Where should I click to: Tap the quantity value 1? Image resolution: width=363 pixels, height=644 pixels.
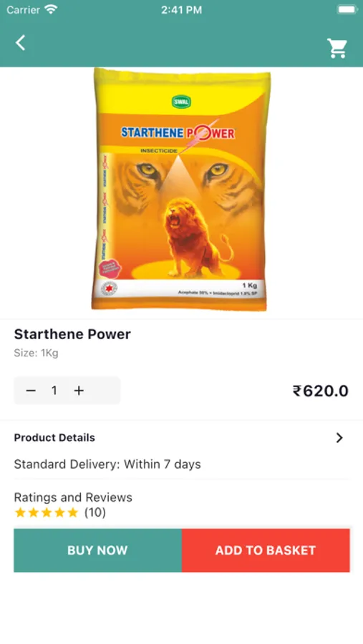coord(54,391)
